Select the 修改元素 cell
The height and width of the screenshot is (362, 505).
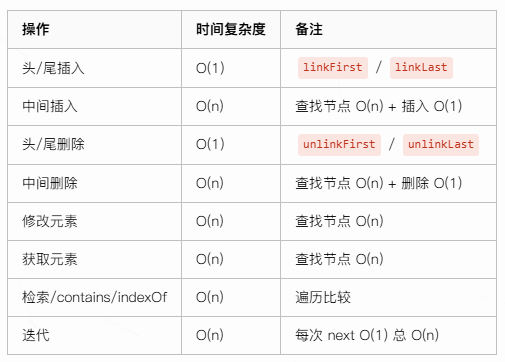50,221
